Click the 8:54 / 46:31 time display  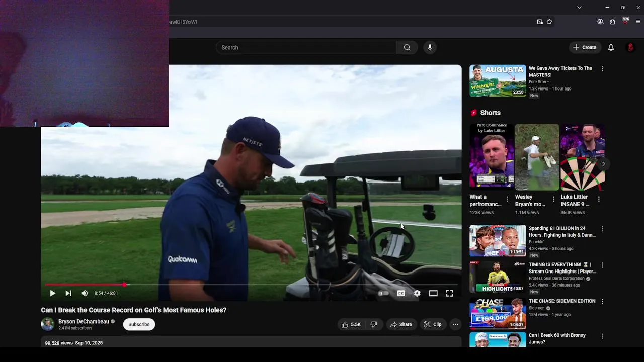106,293
